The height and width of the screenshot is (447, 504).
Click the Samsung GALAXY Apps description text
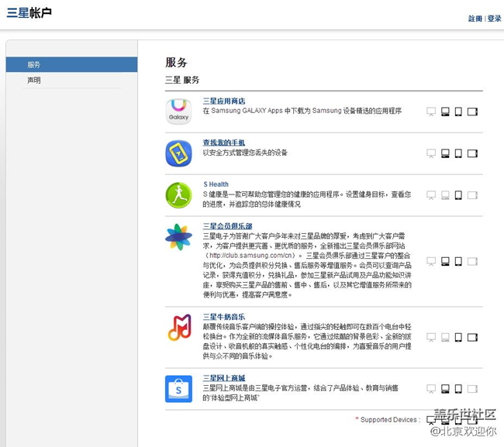click(x=302, y=111)
